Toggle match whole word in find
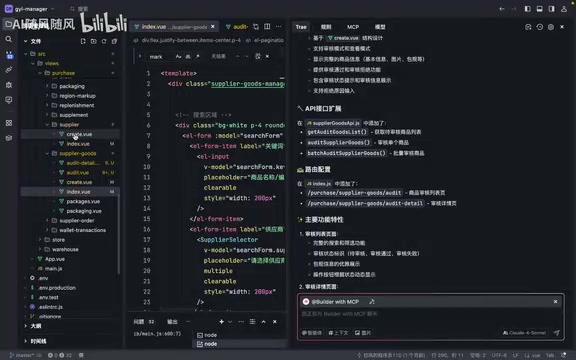The height and width of the screenshot is (360, 576). 188,56
